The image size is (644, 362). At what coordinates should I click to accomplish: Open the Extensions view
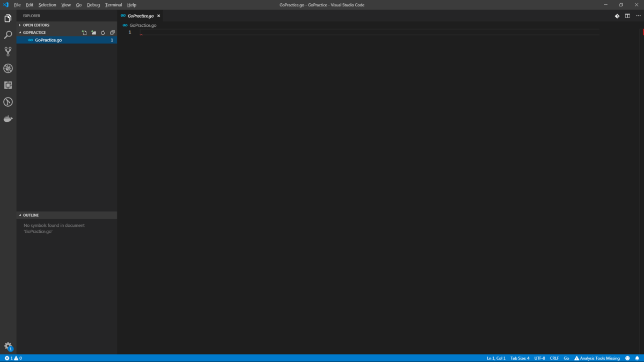click(x=8, y=85)
